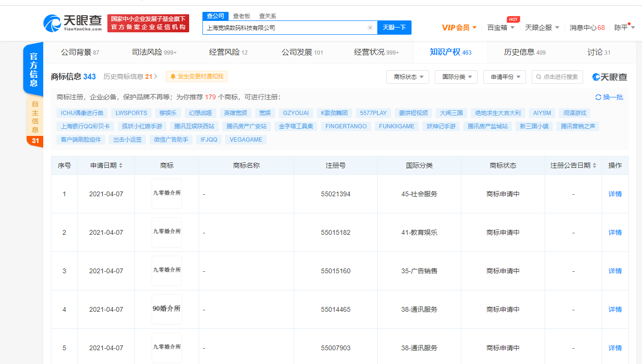
Task: Click the 41-教育娱乐 category cell
Action: (x=419, y=232)
